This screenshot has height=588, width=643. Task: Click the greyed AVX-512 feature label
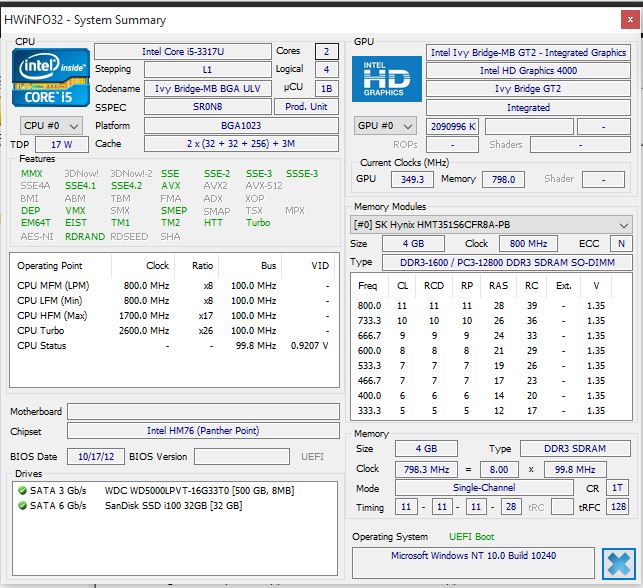pos(264,186)
